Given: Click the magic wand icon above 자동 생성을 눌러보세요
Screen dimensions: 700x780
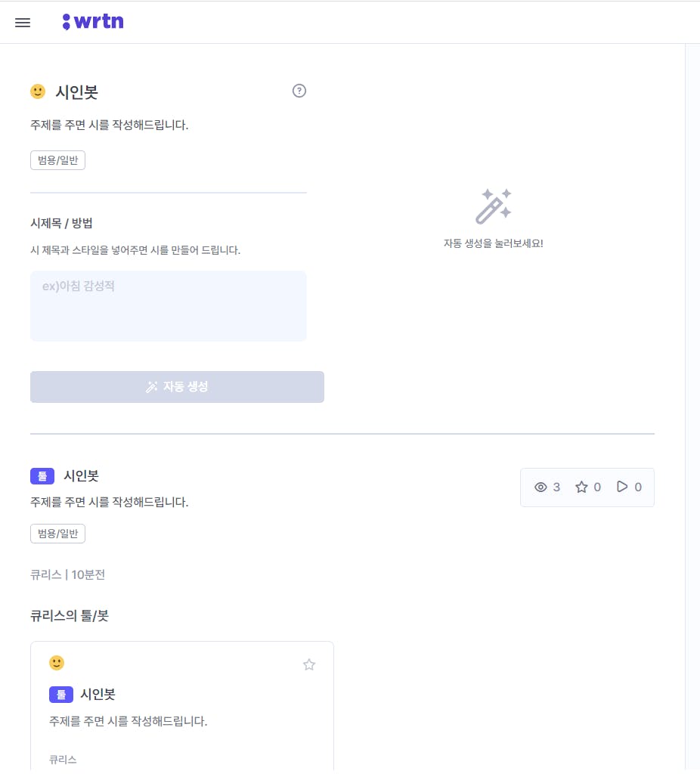Looking at the screenshot, I should tap(493, 206).
